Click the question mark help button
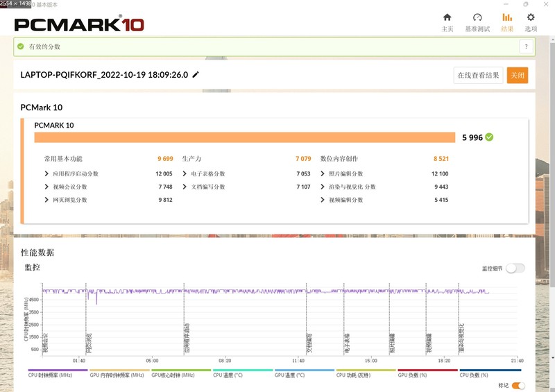Screen dimensions: 555x392 [526, 46]
